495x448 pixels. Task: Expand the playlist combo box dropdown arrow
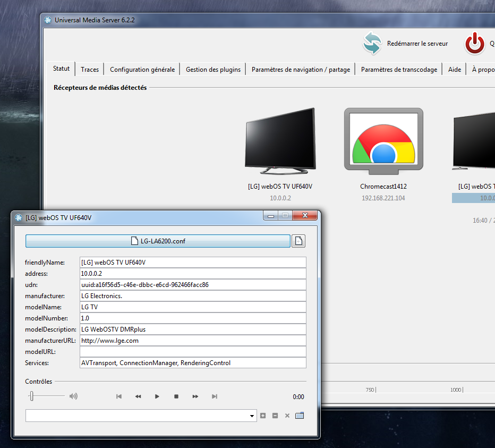coord(252,416)
